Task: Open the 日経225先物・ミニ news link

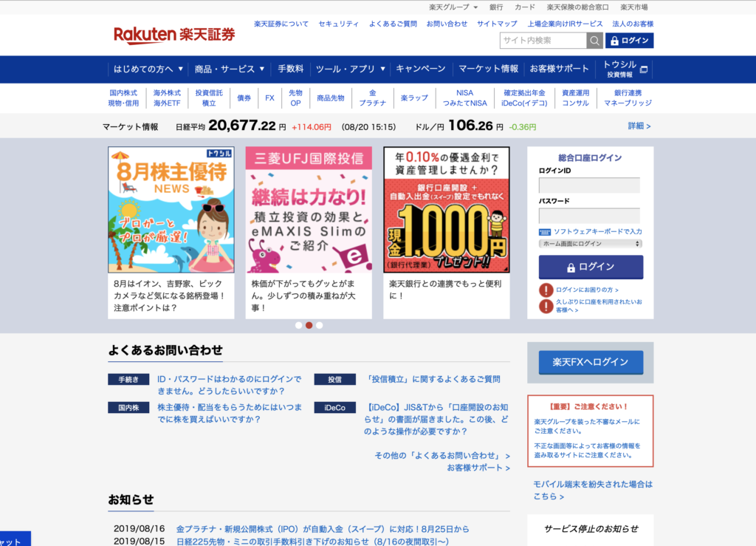Action: click(312, 542)
